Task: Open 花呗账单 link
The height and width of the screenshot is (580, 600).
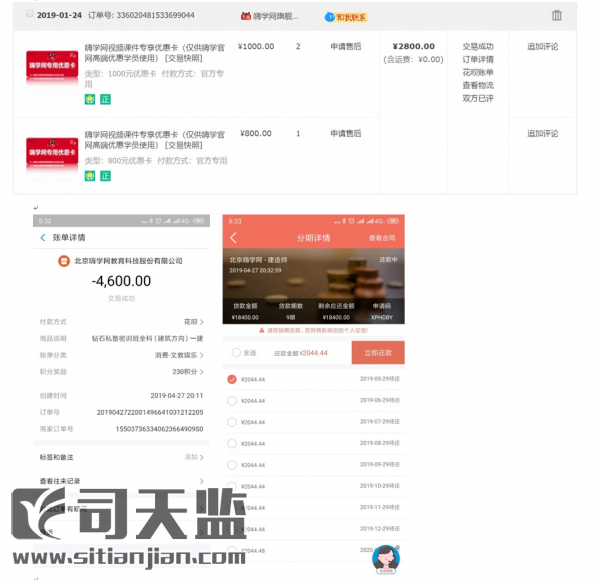Action: coord(478,72)
